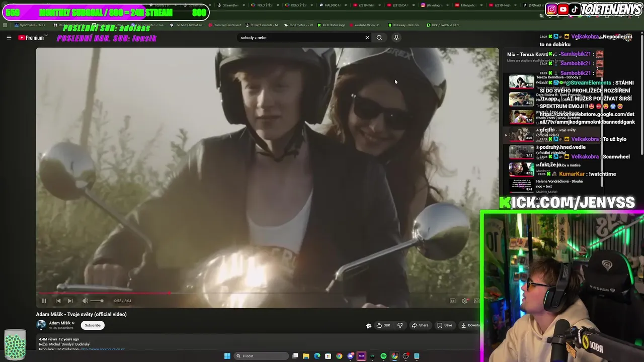Toggle closed captions on the video
This screenshot has height=362, width=644.
[452, 301]
